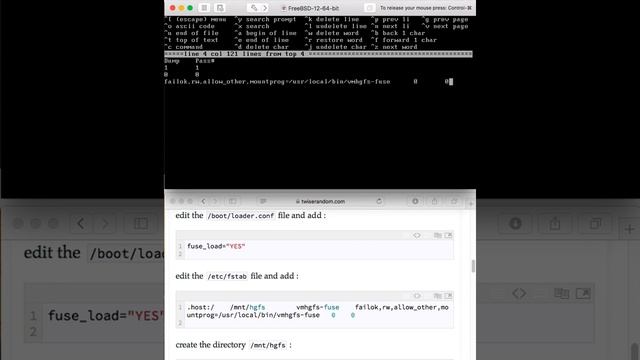Click the '^g prev page' help entry
The height and width of the screenshot is (360, 640).
pos(445,19)
